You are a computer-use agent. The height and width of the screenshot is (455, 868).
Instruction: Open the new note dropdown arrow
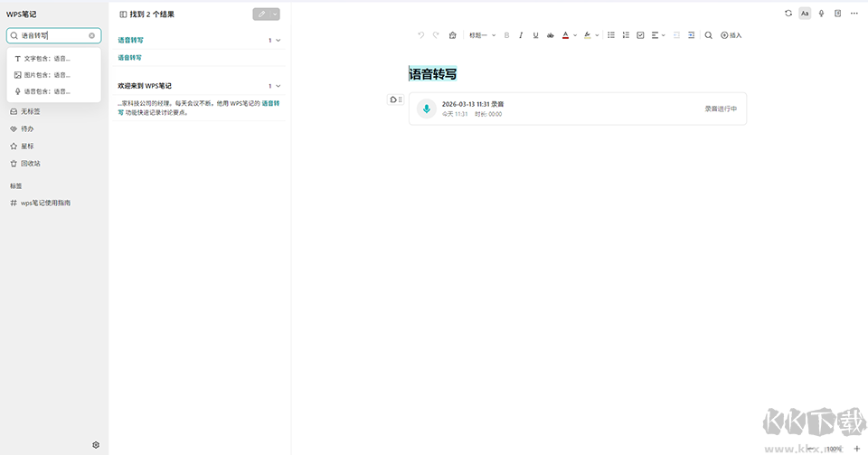point(275,14)
